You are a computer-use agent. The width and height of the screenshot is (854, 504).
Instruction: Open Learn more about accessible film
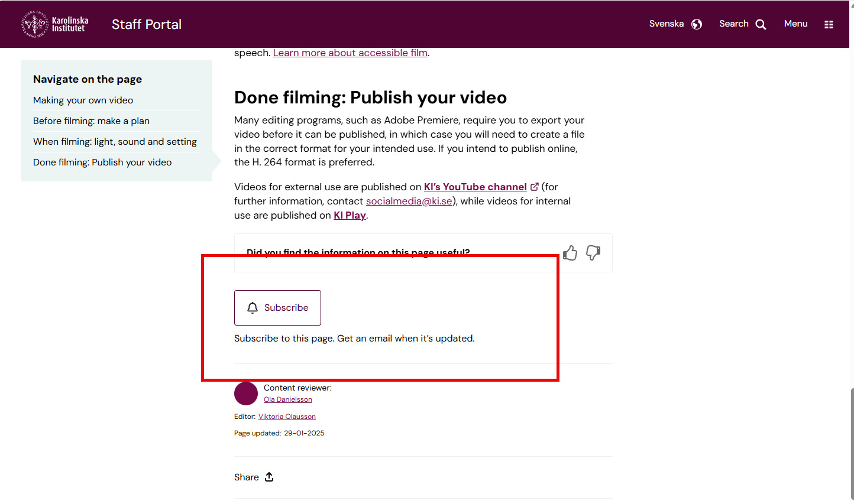pos(350,53)
